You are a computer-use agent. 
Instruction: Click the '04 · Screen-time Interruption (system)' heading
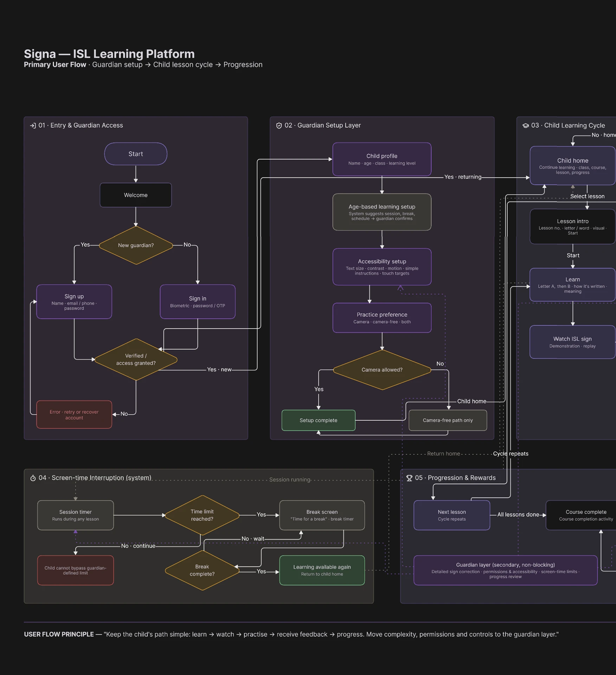point(95,478)
